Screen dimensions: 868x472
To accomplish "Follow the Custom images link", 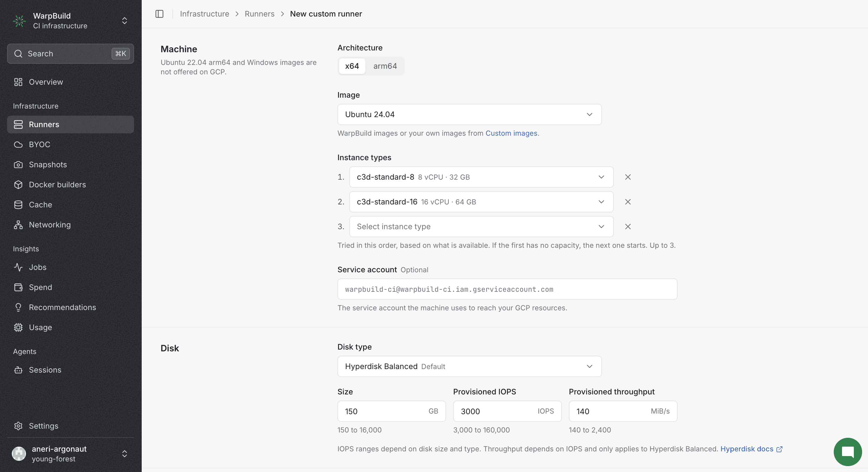I will pos(511,133).
